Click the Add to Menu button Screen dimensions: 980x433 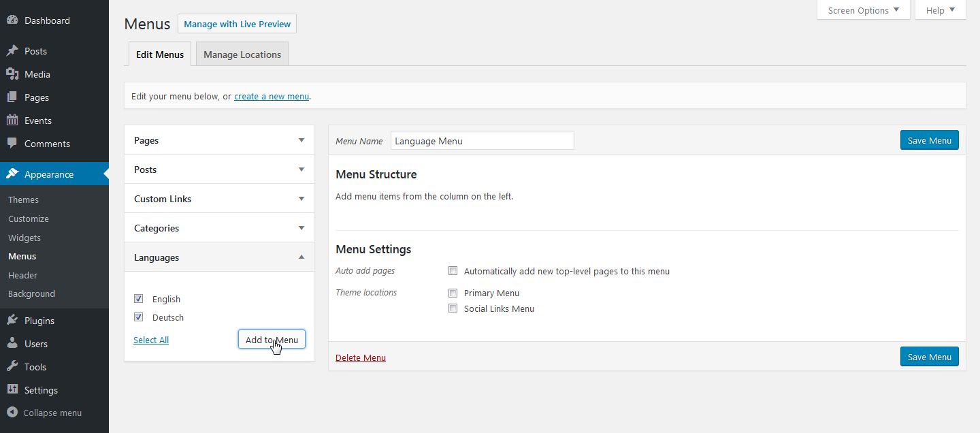(x=272, y=339)
